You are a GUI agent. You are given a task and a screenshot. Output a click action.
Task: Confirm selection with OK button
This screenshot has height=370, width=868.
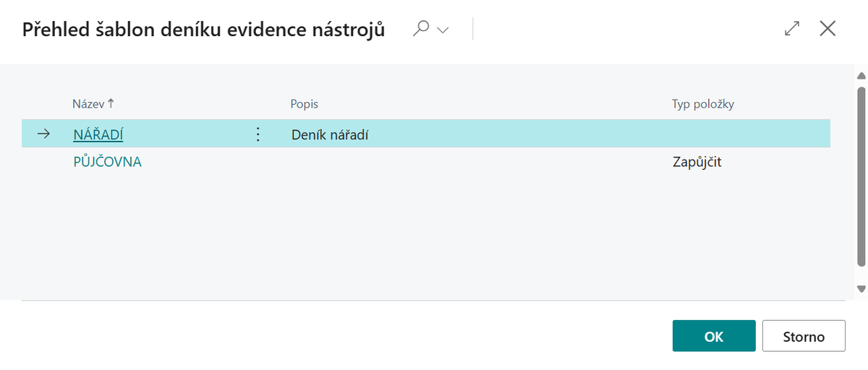714,336
